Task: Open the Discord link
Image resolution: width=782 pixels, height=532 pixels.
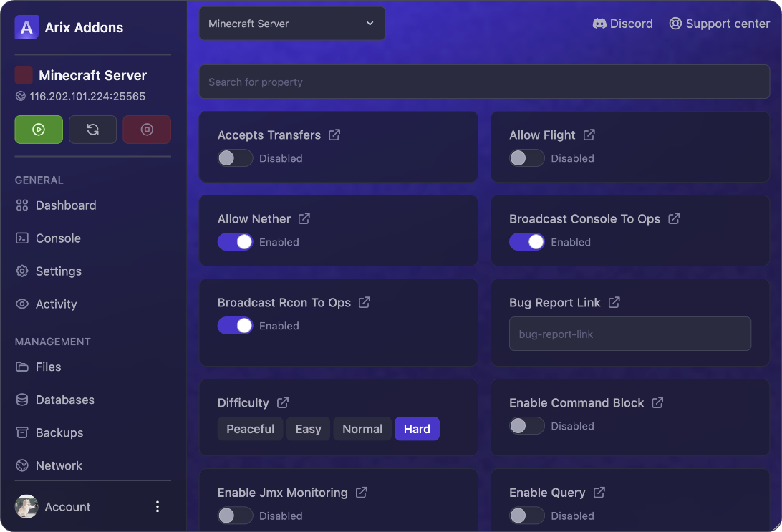Action: [x=622, y=24]
